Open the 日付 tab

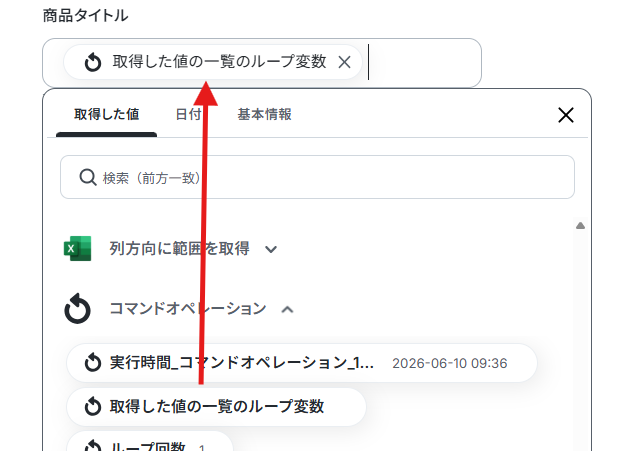pos(188,114)
